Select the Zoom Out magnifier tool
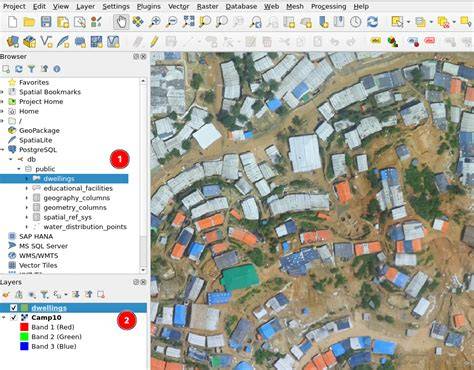 [172, 22]
